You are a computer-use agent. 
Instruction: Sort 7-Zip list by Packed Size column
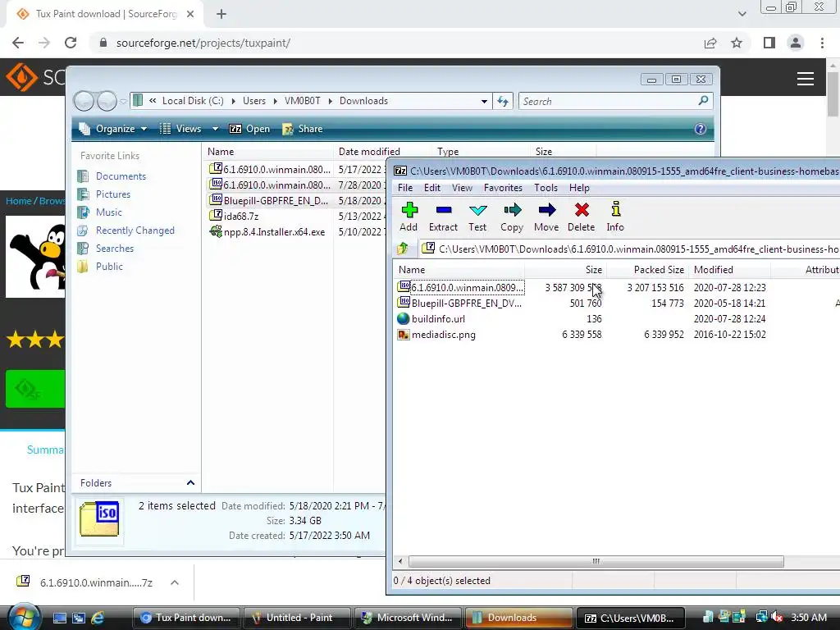[x=659, y=269]
